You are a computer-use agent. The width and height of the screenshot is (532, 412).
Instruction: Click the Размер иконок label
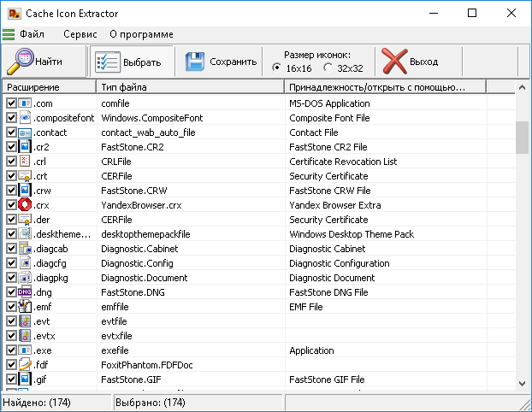[x=317, y=55]
